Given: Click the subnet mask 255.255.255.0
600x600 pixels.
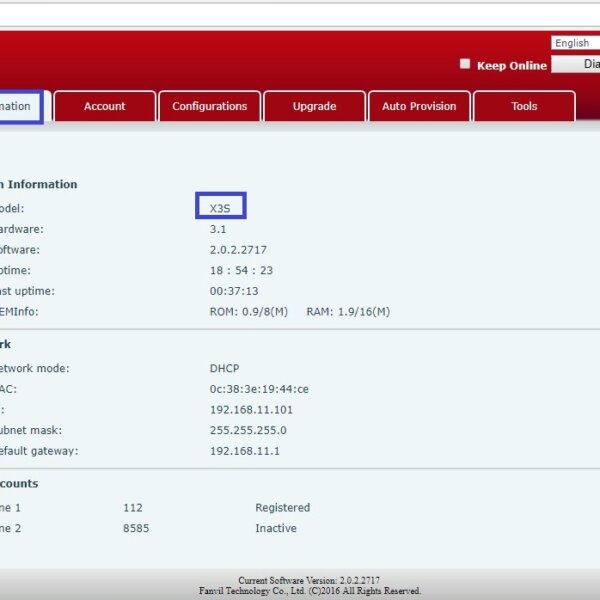Looking at the screenshot, I should point(248,430).
